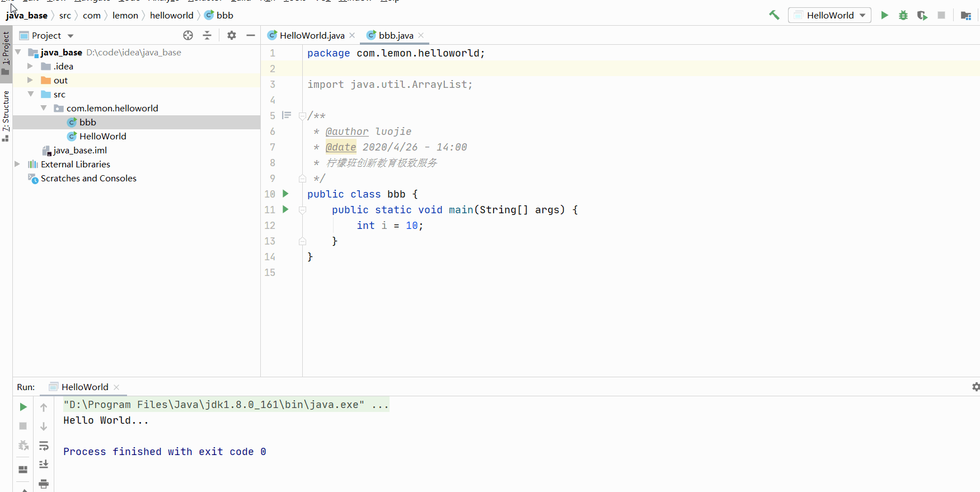
Task: Open the Project Structure icon in the top toolbar
Action: tap(965, 15)
